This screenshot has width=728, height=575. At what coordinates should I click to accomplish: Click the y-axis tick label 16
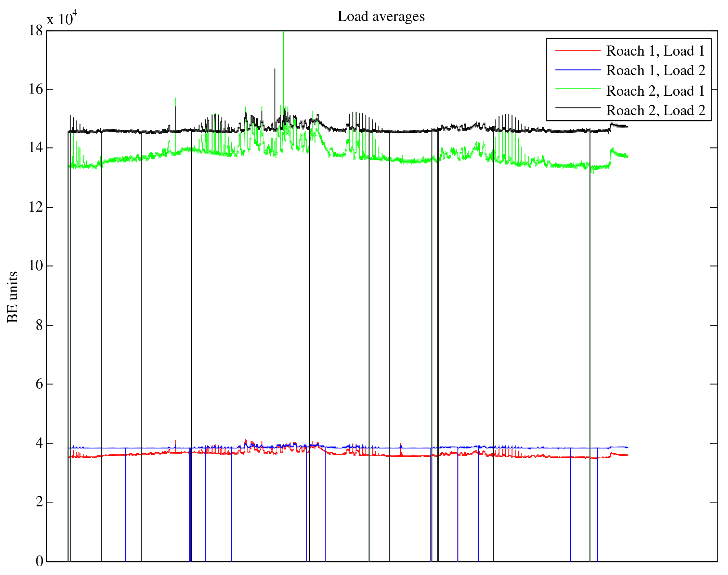pos(36,89)
